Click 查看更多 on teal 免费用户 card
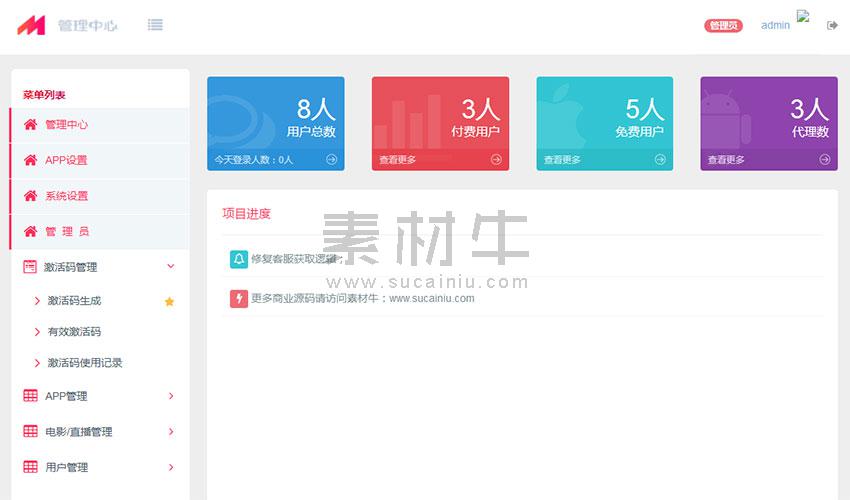Screen dimensions: 850x500 (562, 160)
